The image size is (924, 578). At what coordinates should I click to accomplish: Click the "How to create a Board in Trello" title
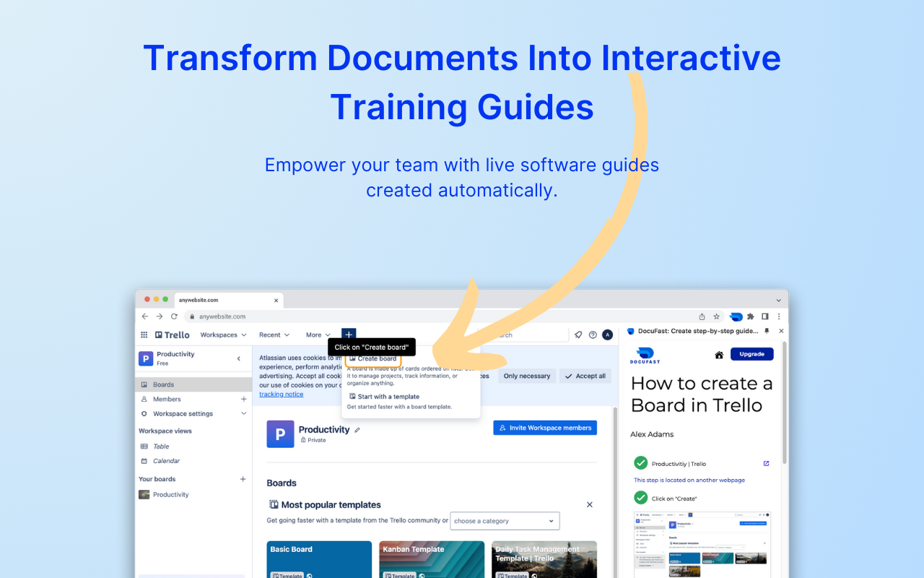pyautogui.click(x=701, y=394)
